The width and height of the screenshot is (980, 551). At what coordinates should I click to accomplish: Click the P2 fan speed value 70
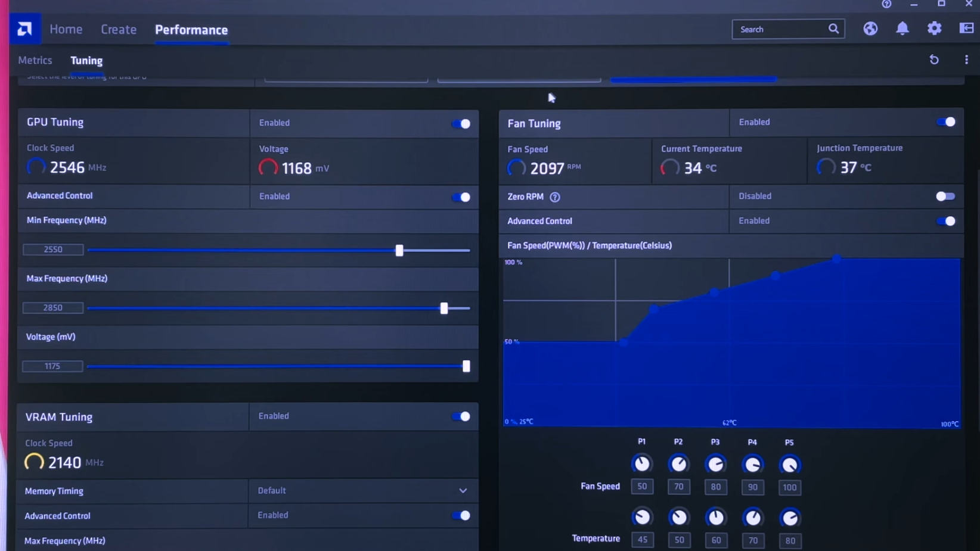tap(679, 487)
